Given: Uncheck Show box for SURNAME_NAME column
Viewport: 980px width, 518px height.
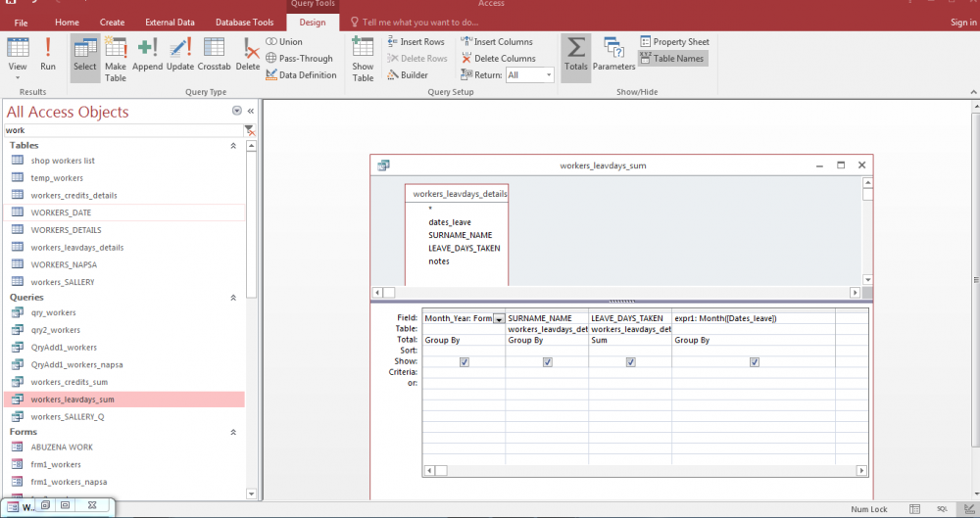Looking at the screenshot, I should (547, 361).
